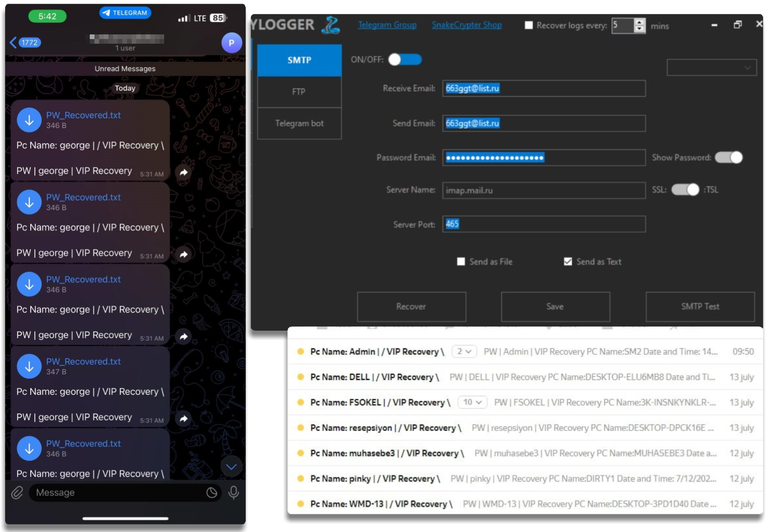
Task: Download the 347 B PW_Recovered.txt file
Action: click(x=29, y=366)
